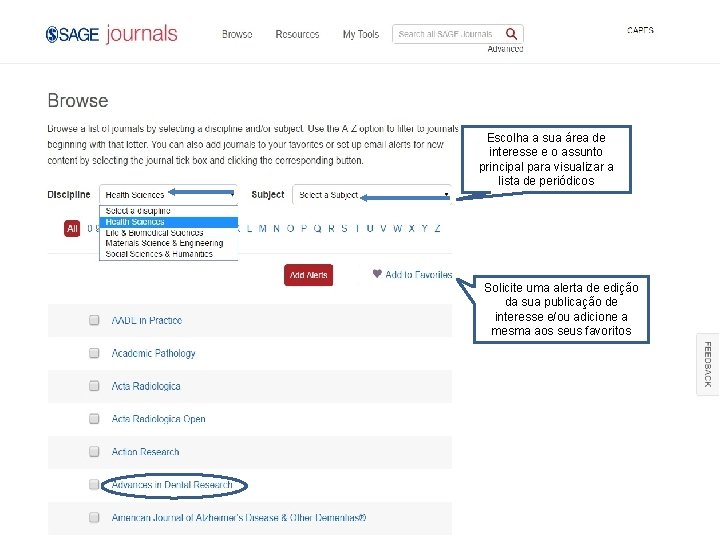Open the Resources menu
This screenshot has width=720, height=540.
(297, 34)
